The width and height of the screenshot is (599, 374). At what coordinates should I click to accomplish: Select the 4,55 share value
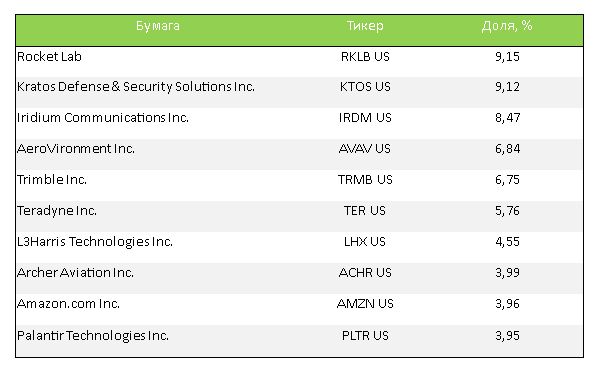coord(507,241)
